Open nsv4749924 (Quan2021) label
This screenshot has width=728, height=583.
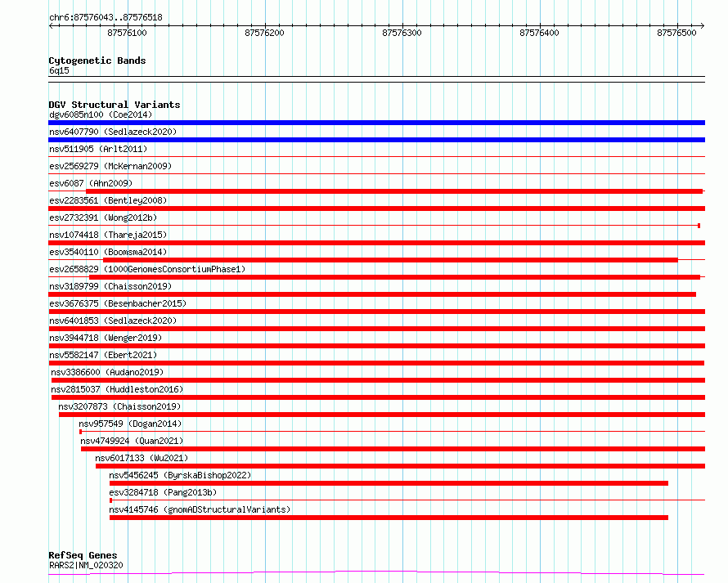click(x=132, y=441)
